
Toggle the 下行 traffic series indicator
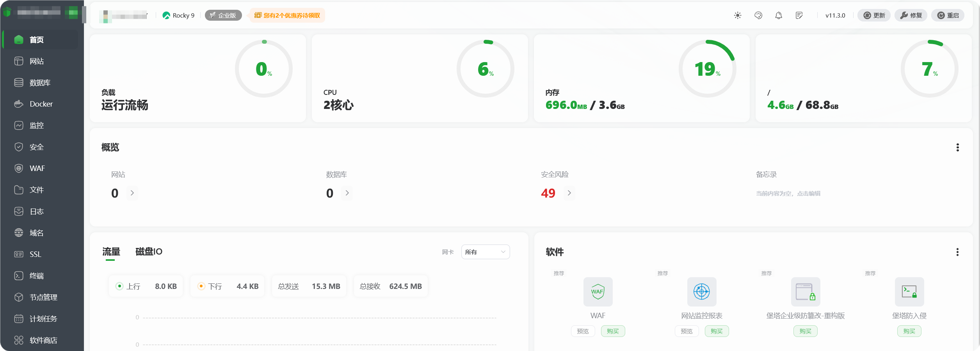point(201,286)
